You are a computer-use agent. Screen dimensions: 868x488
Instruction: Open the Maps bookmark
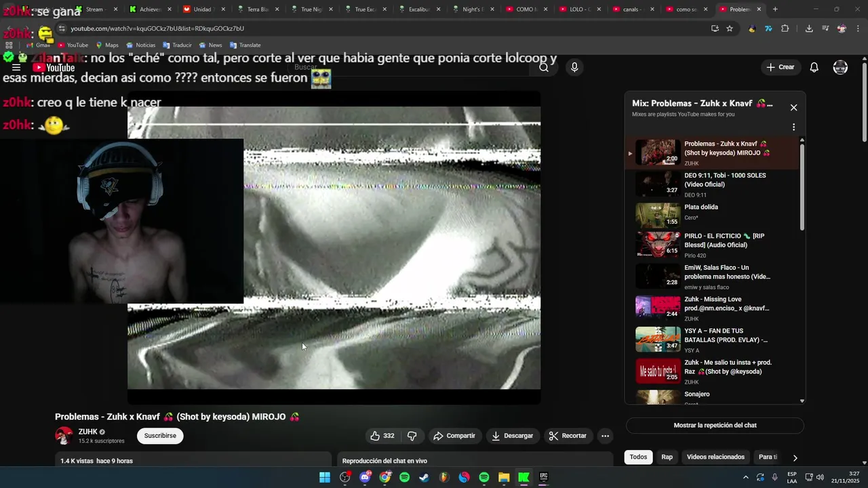click(106, 45)
